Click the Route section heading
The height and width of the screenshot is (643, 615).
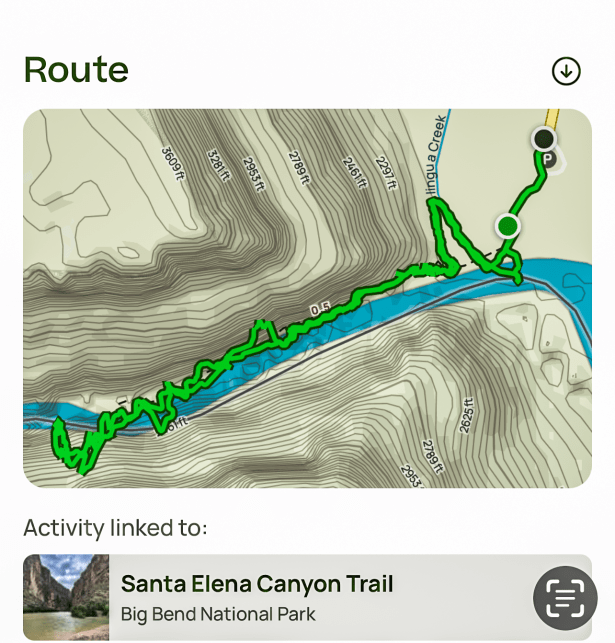point(76,70)
